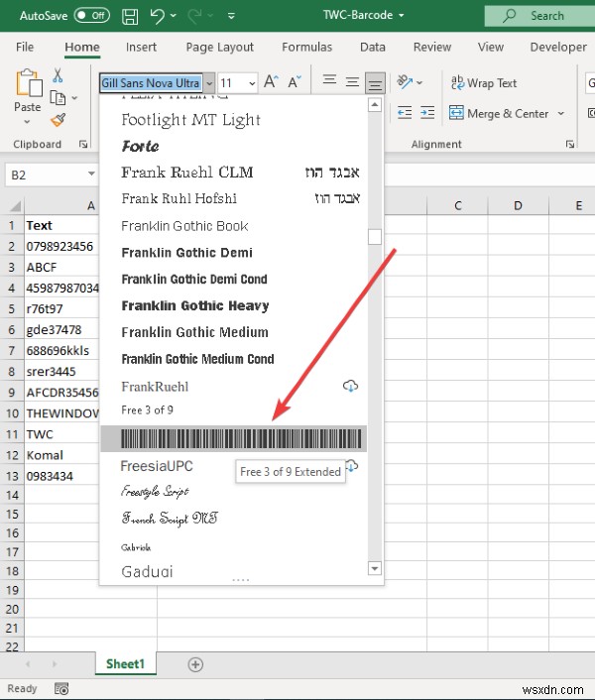595x700 pixels.
Task: Click the Name Box showing B2
Action: click(45, 175)
